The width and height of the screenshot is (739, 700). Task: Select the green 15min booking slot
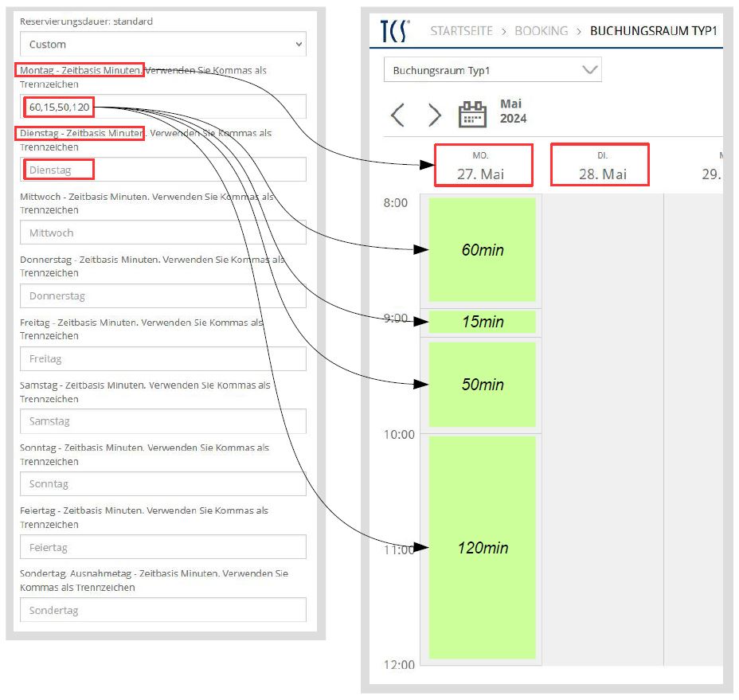tap(482, 322)
